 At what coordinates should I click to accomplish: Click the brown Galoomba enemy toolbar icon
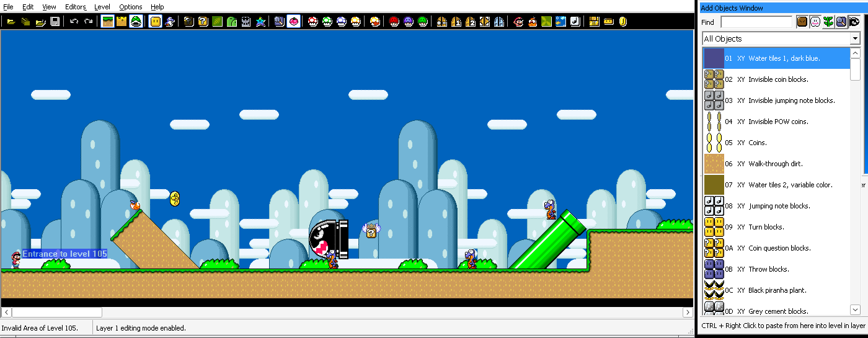tap(533, 22)
